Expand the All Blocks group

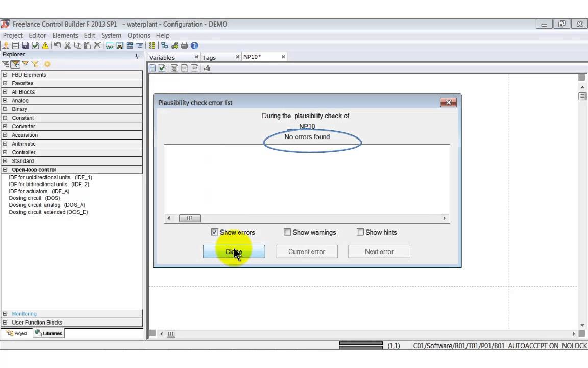click(x=5, y=91)
